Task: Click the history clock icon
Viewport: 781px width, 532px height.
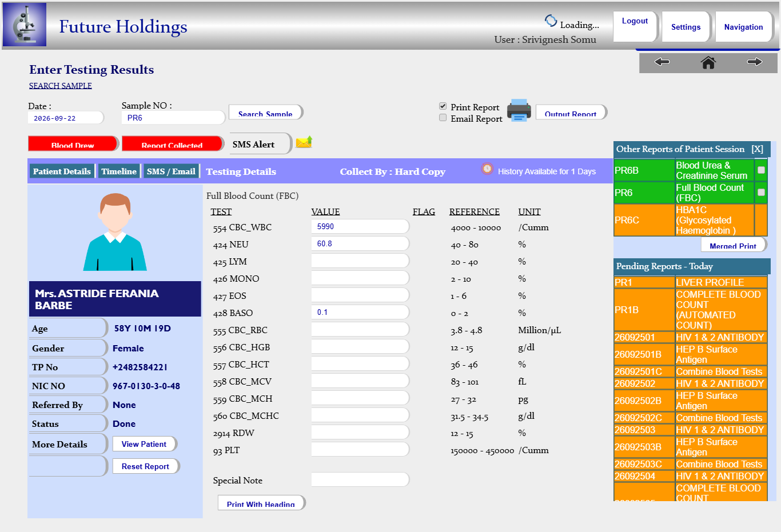Action: (487, 169)
